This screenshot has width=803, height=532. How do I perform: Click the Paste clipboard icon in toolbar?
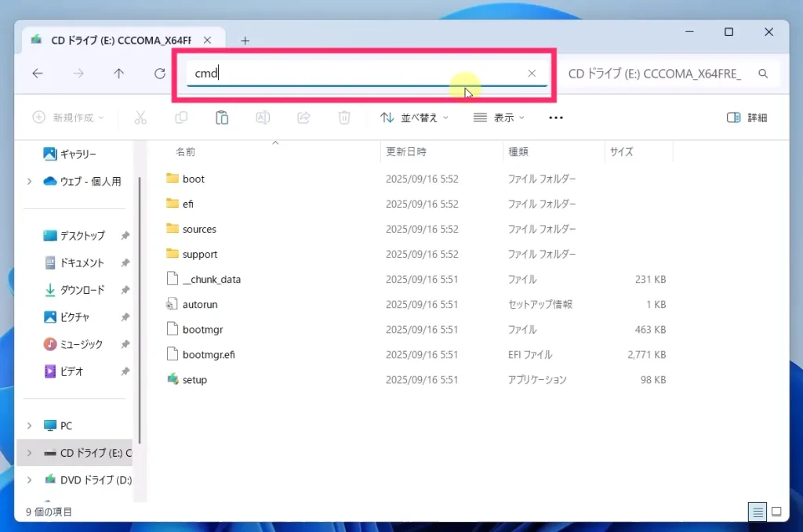pos(222,118)
